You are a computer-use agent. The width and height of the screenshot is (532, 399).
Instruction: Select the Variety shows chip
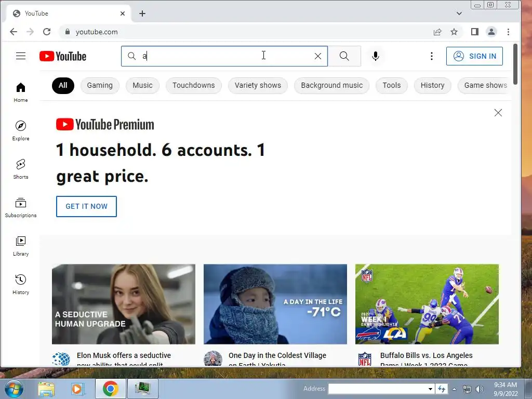pyautogui.click(x=258, y=86)
